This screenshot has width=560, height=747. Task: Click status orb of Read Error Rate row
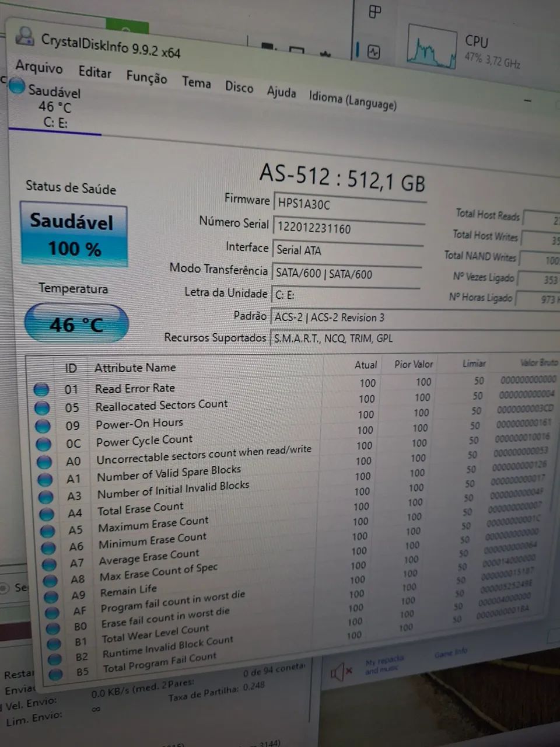pos(41,389)
